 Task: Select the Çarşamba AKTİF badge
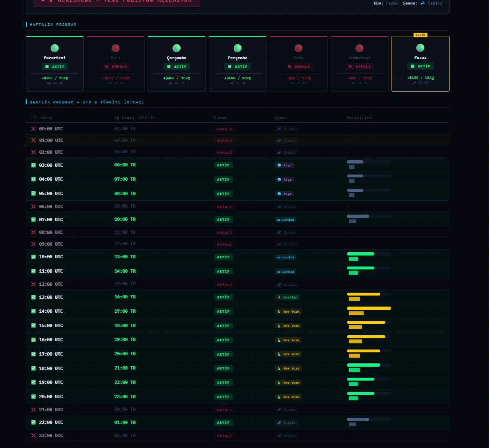[177, 67]
